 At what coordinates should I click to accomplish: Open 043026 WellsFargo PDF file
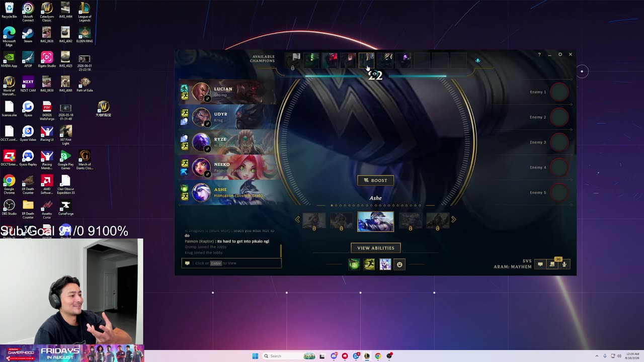[47, 111]
